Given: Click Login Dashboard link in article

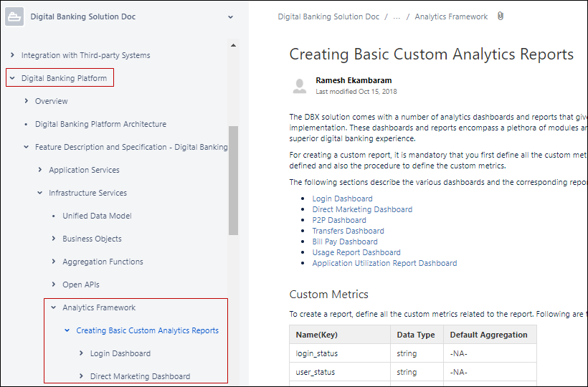Looking at the screenshot, I should pos(342,199).
